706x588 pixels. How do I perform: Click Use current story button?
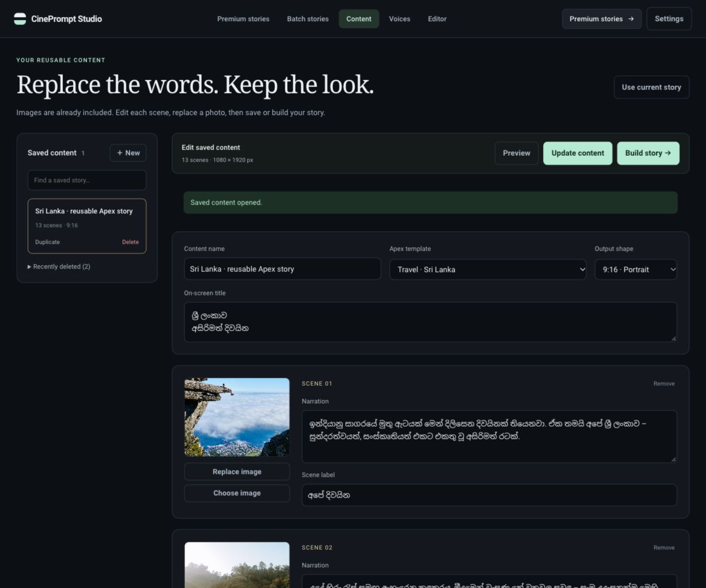coord(651,87)
